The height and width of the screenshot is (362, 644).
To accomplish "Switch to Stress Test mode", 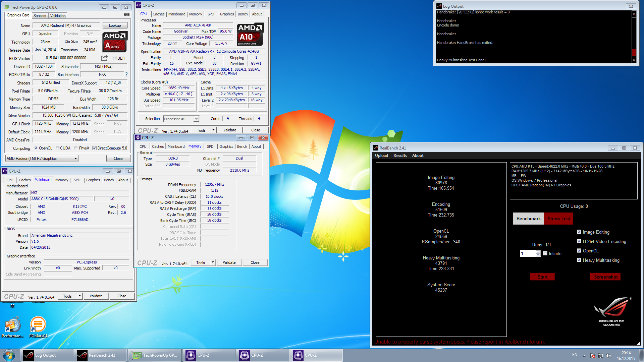I will pos(558,219).
